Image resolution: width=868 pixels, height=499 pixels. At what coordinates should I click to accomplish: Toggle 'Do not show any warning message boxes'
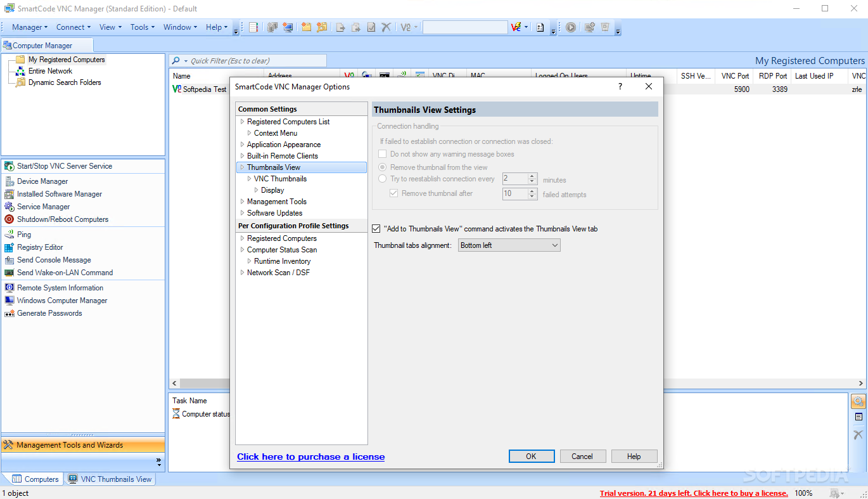(382, 154)
